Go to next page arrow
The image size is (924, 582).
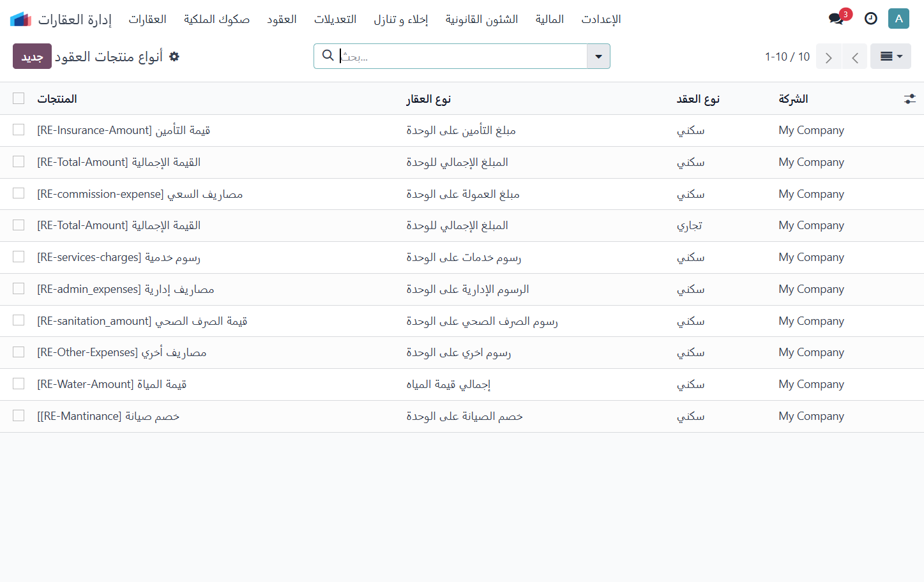[x=828, y=57]
